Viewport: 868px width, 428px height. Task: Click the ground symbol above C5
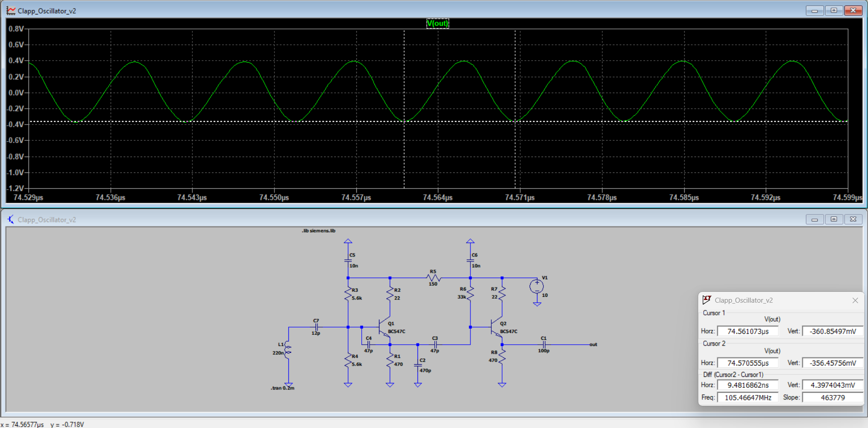click(x=348, y=241)
